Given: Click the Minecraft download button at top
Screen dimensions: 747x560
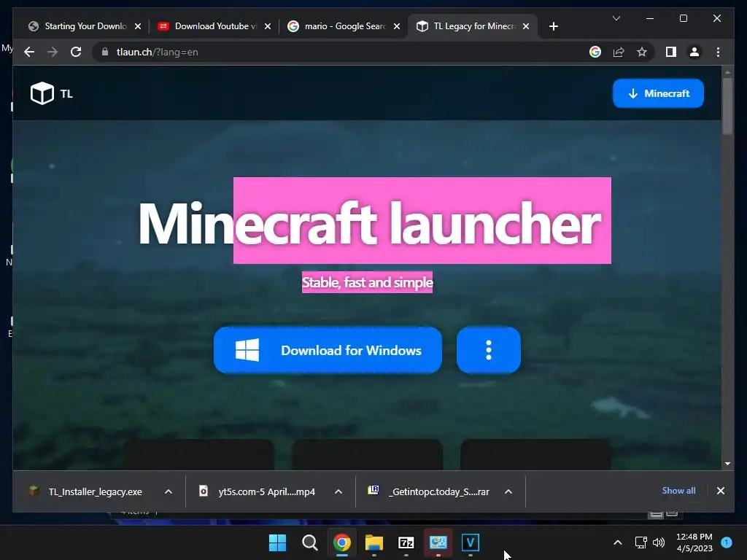Looking at the screenshot, I should pyautogui.click(x=658, y=93).
